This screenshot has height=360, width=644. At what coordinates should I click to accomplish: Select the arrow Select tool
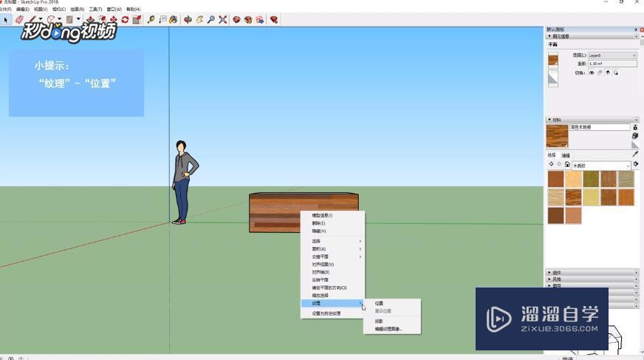tap(6, 20)
